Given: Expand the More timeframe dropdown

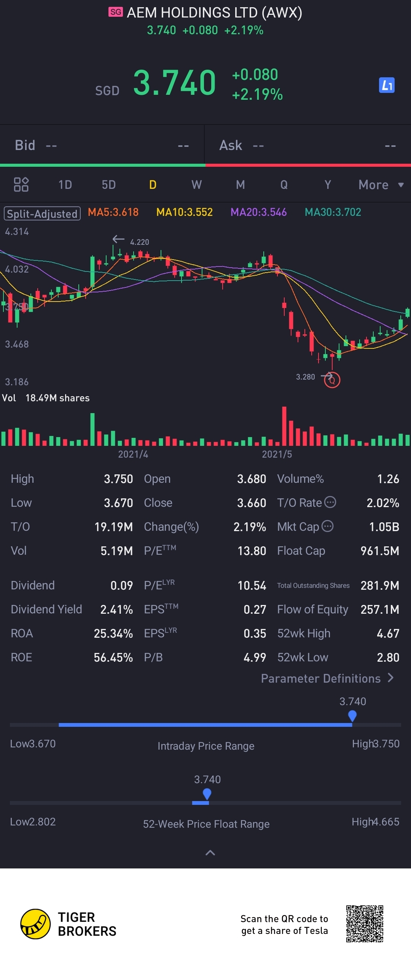Looking at the screenshot, I should (381, 185).
